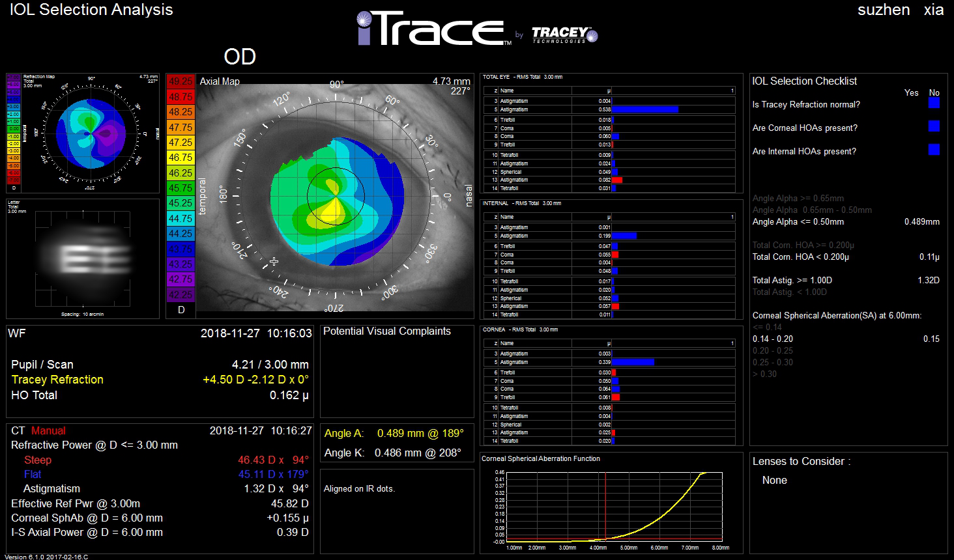Select the No box for Tracey Refraction normal
Screen dimensions: 954x560
click(934, 103)
